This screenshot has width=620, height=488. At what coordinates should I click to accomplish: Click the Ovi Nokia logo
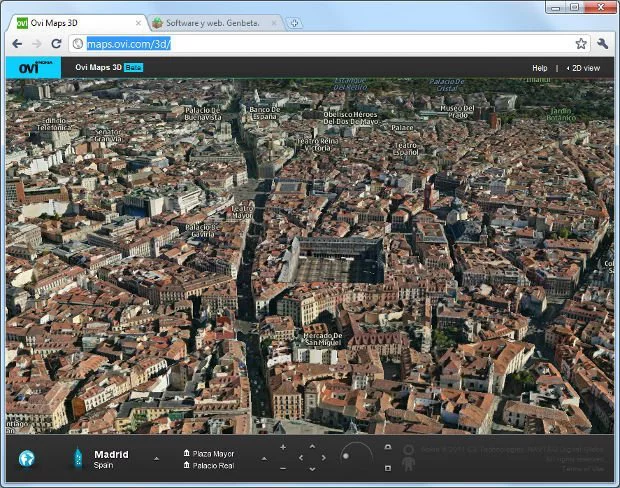[x=34, y=68]
